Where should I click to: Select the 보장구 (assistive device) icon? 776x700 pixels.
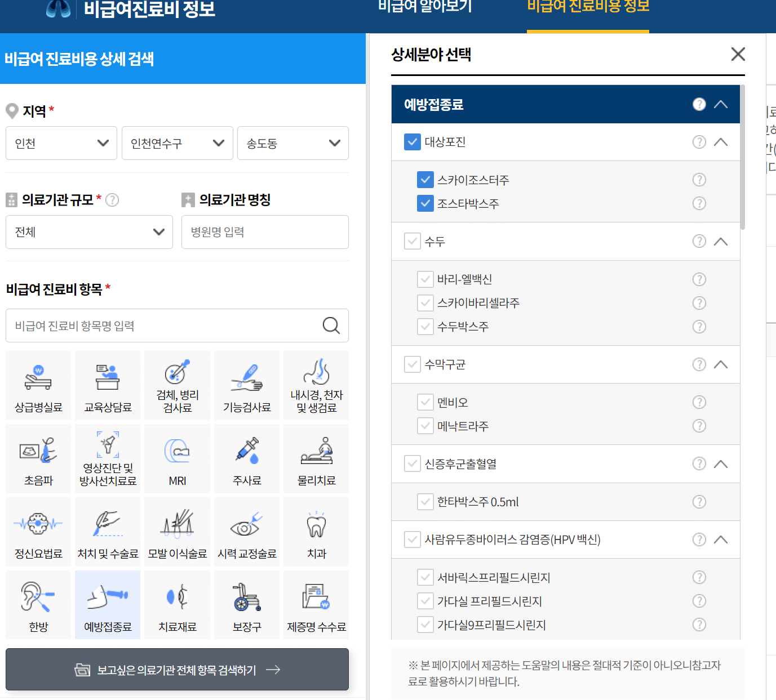(x=246, y=604)
